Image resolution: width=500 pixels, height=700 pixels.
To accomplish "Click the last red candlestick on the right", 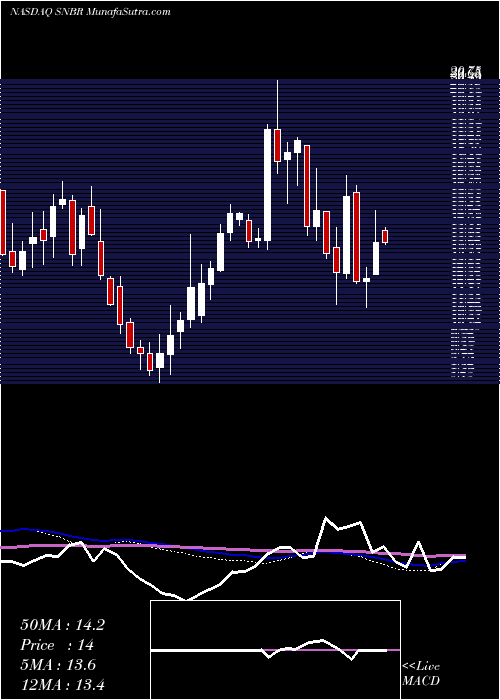I will click(x=385, y=237).
